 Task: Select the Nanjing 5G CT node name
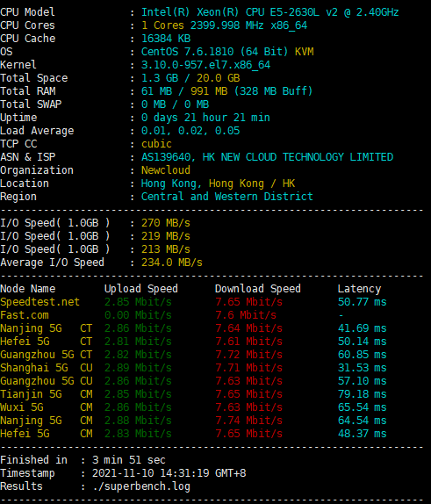click(x=47, y=328)
